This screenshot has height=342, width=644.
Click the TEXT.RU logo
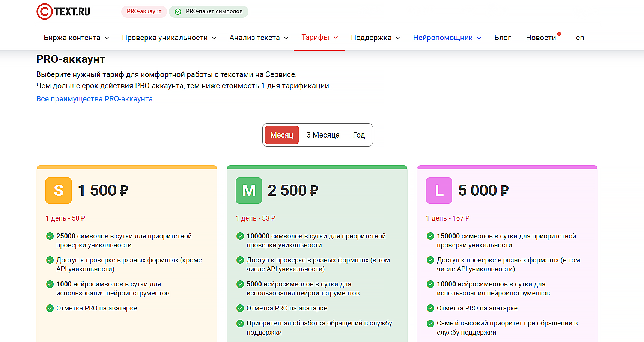(63, 11)
